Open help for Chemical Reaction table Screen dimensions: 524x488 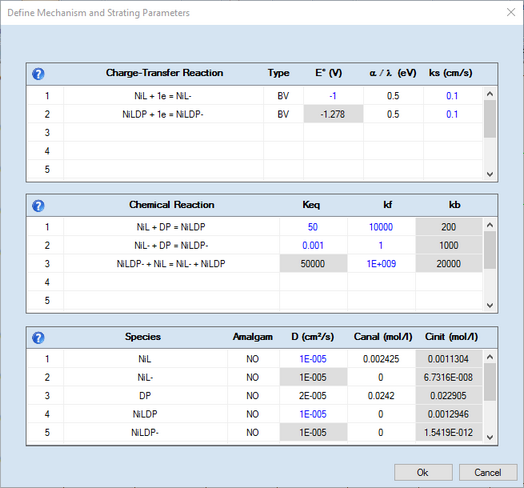(38, 206)
